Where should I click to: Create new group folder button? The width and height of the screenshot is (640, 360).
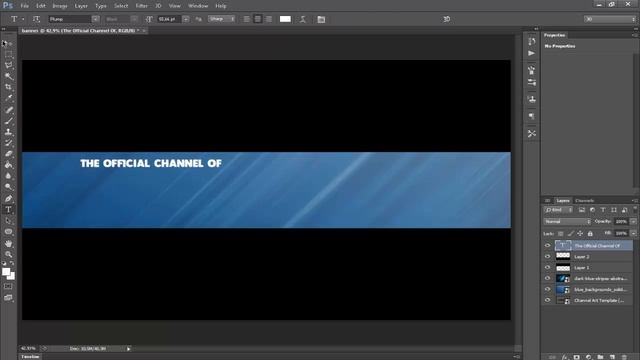(x=600, y=357)
